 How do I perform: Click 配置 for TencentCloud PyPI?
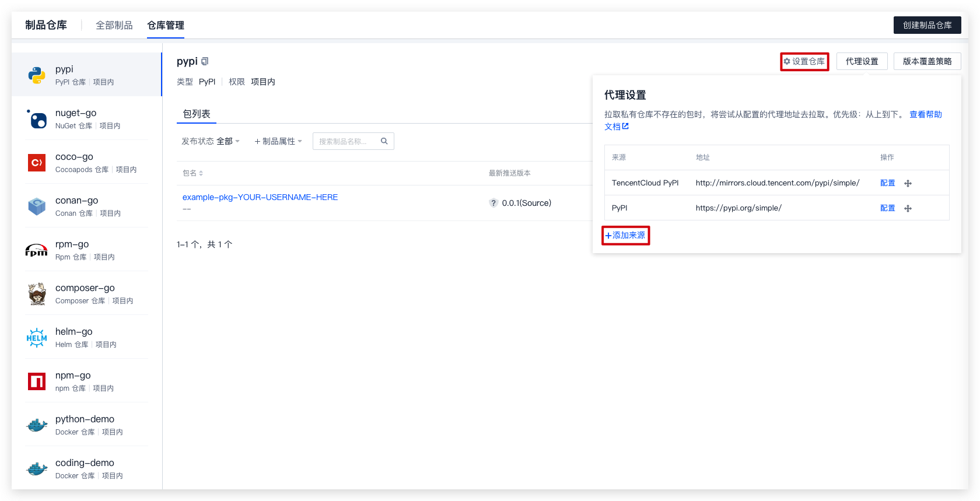(887, 183)
